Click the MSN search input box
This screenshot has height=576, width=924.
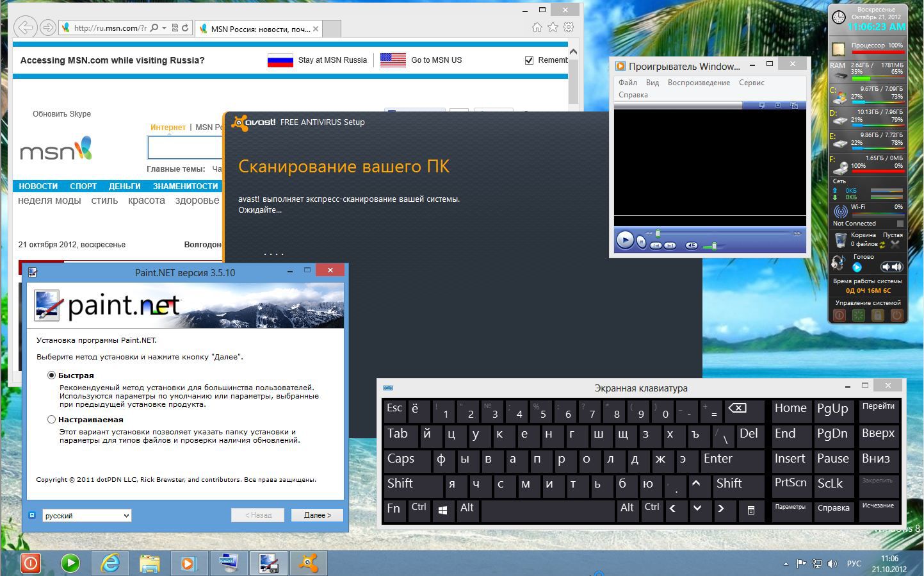[186, 148]
